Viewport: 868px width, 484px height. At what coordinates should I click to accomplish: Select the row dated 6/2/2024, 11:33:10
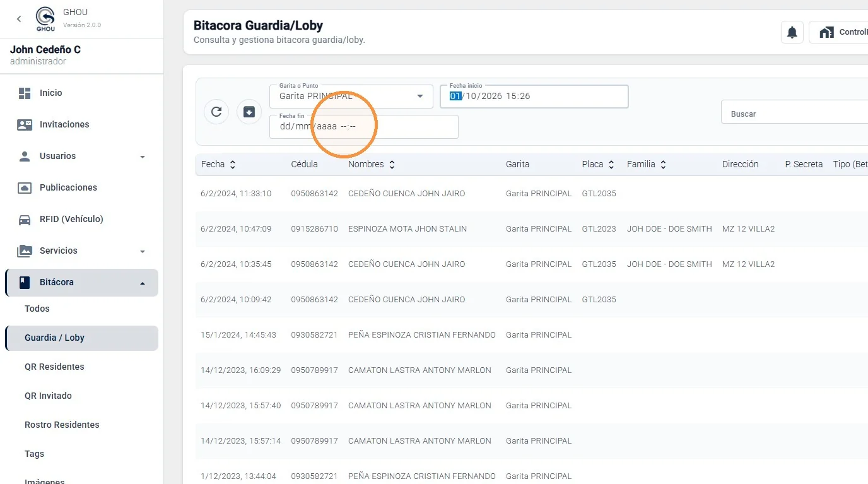pos(532,193)
